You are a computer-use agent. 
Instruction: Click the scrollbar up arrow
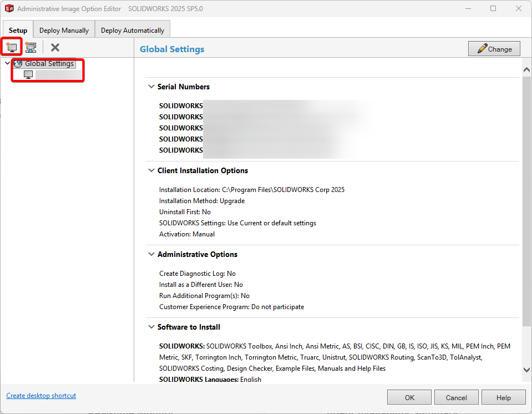coord(526,69)
